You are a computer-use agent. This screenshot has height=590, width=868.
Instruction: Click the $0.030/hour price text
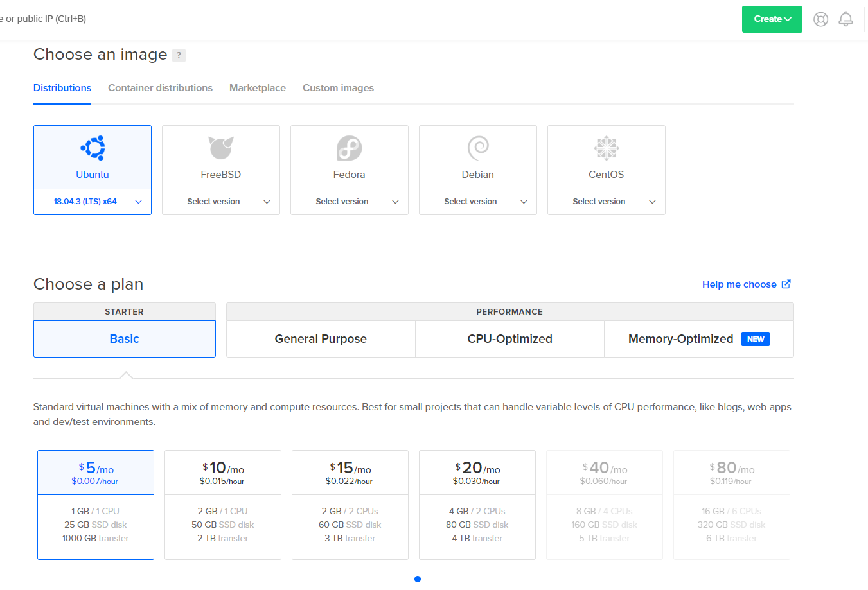(x=477, y=481)
